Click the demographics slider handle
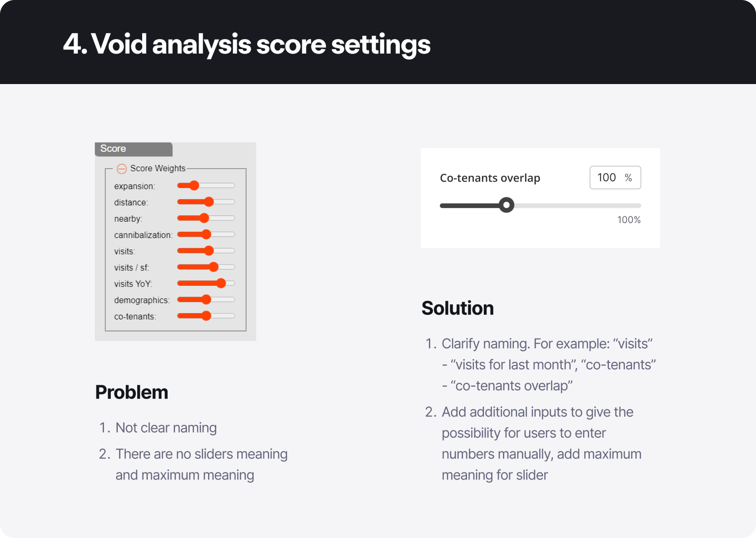The height and width of the screenshot is (538, 756). pos(206,299)
